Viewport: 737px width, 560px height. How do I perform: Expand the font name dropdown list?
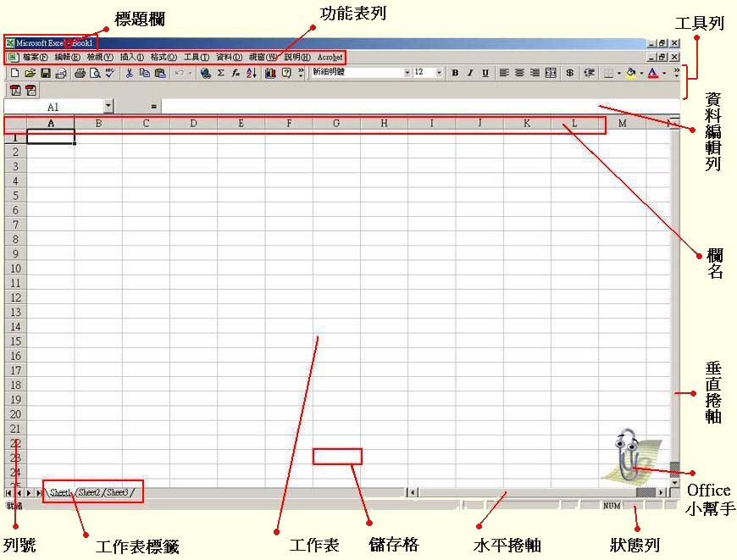point(407,74)
